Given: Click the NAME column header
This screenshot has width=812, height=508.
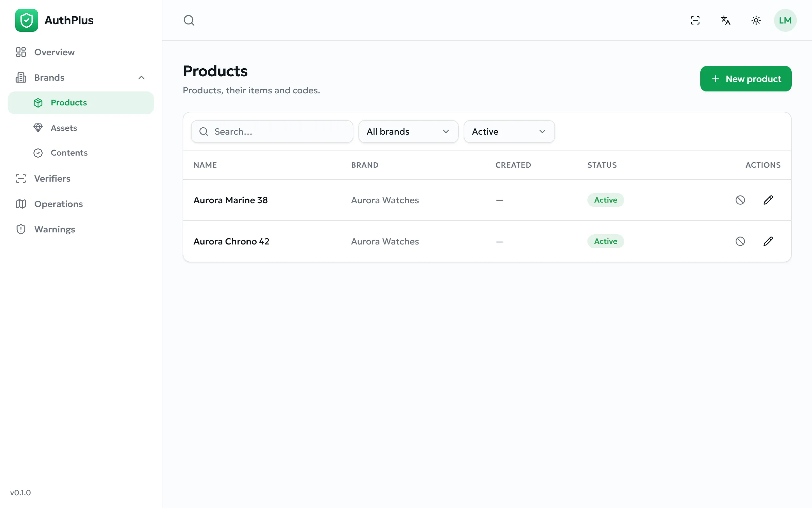Looking at the screenshot, I should click(x=205, y=165).
